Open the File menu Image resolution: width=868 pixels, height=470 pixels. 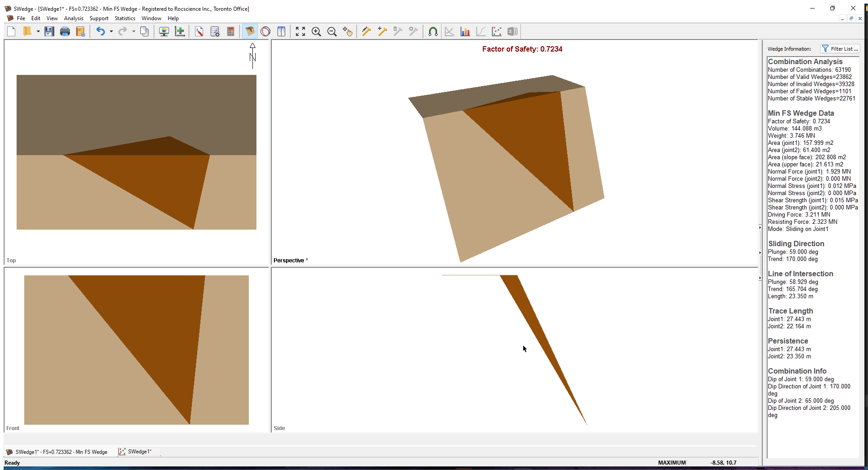[x=21, y=18]
